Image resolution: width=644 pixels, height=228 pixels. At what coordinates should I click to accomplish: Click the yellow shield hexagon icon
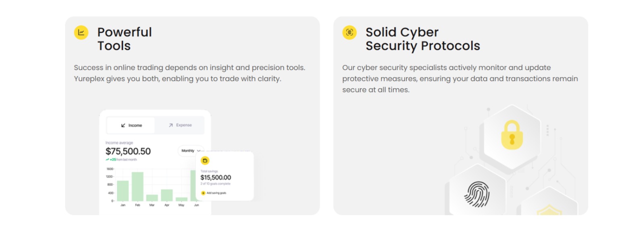click(x=549, y=209)
